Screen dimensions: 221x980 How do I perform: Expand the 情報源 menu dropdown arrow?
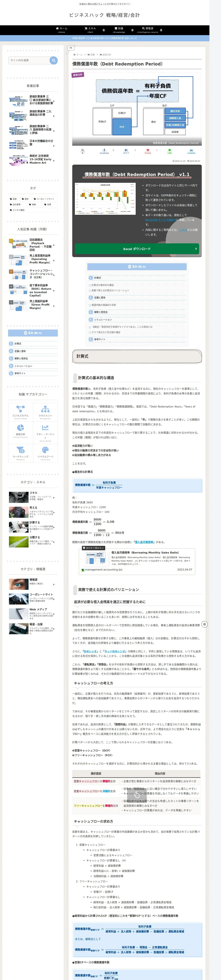161,30
